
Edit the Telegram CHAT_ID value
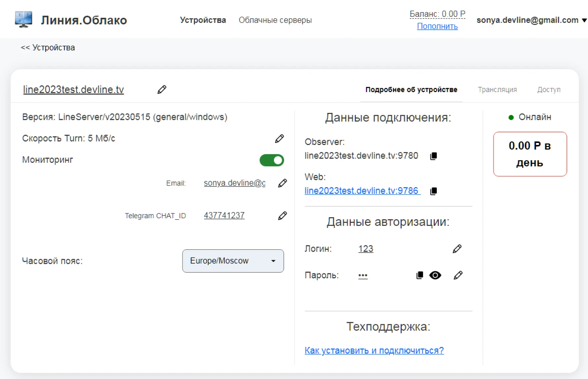282,216
